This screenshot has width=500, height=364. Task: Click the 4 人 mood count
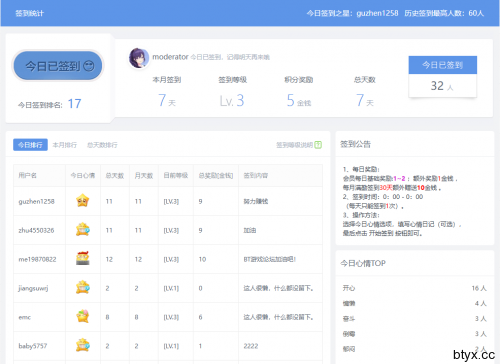click(x=481, y=303)
